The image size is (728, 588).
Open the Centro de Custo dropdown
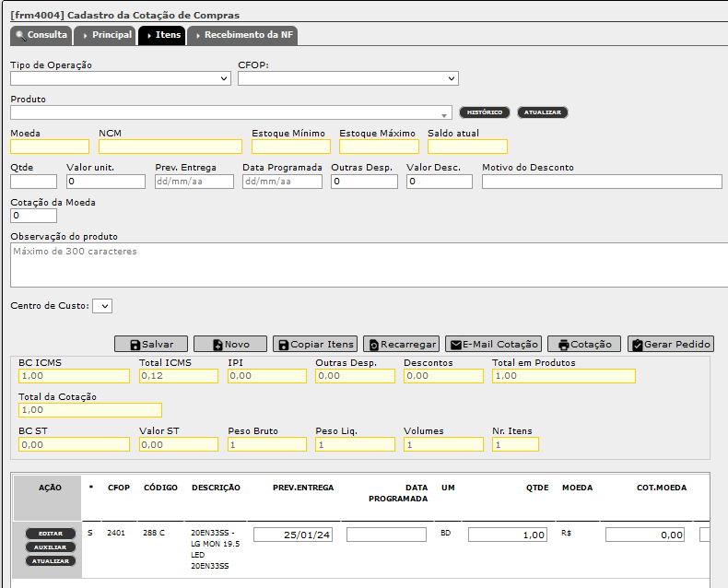tap(102, 306)
